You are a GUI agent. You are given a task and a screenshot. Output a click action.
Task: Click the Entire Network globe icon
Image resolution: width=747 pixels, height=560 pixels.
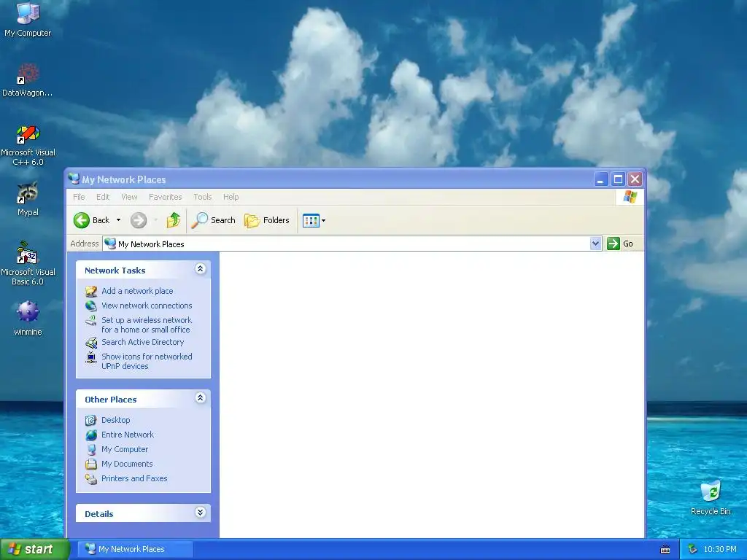tap(91, 435)
